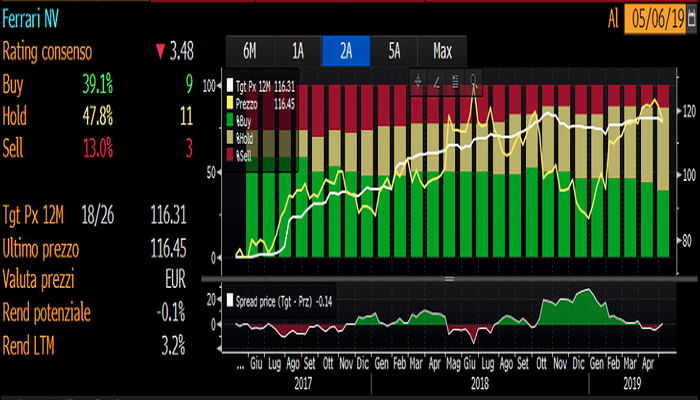Click the Sell row label
The height and width of the screenshot is (400, 700).
click(12, 147)
